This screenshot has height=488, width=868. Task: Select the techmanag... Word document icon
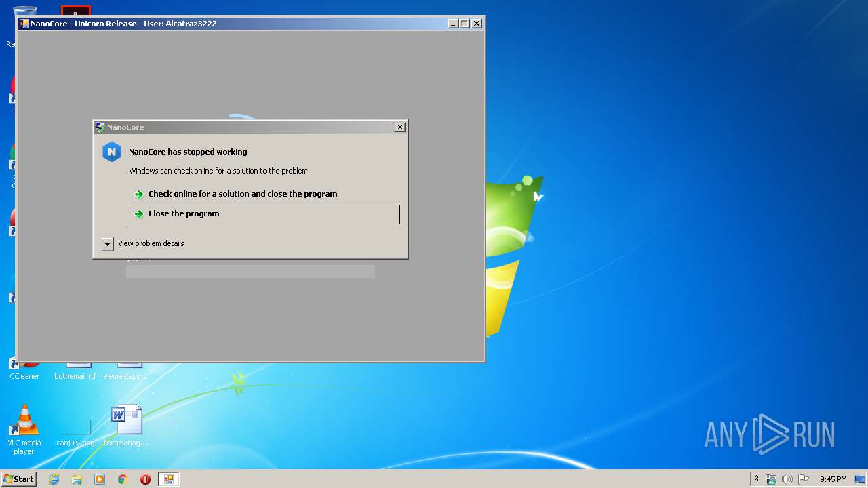(x=126, y=426)
